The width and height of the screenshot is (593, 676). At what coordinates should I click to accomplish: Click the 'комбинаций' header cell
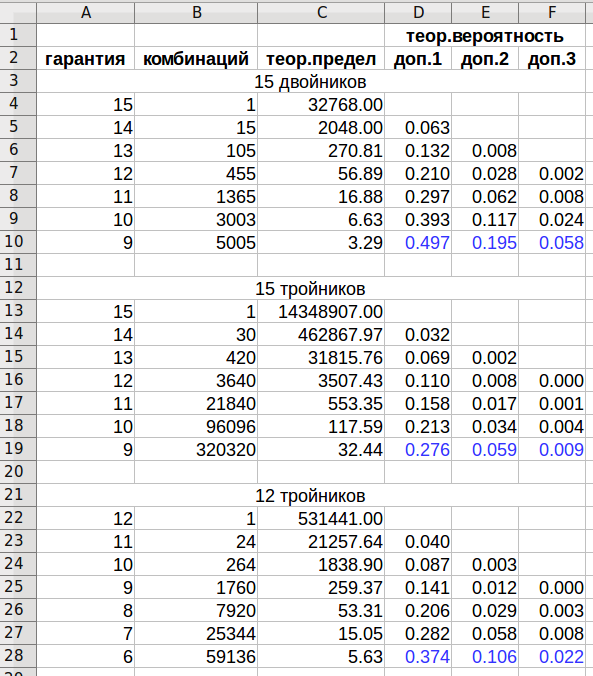pyautogui.click(x=196, y=59)
